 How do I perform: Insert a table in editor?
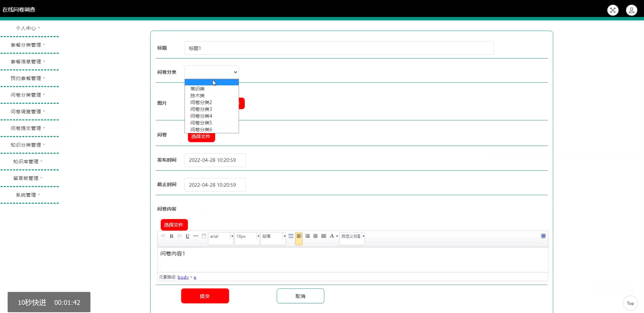click(x=291, y=236)
